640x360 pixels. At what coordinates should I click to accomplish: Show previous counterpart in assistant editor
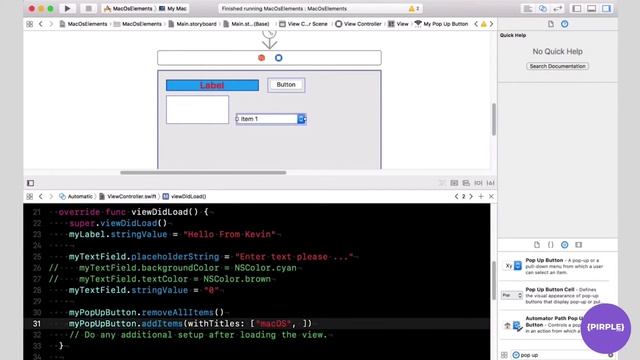point(456,197)
